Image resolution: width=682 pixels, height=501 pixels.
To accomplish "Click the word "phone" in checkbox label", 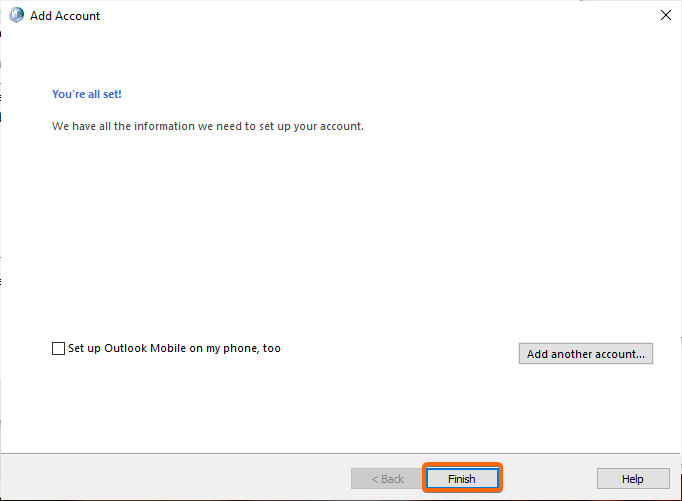I will 241,348.
